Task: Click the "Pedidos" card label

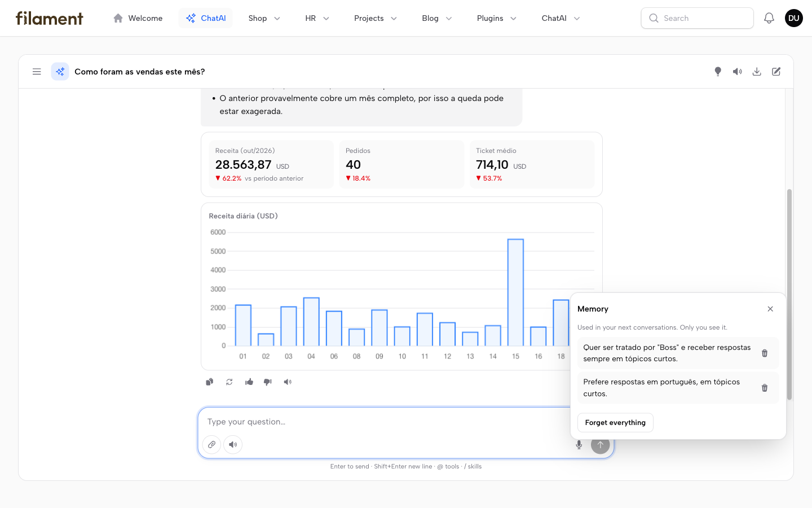Action: pos(358,151)
